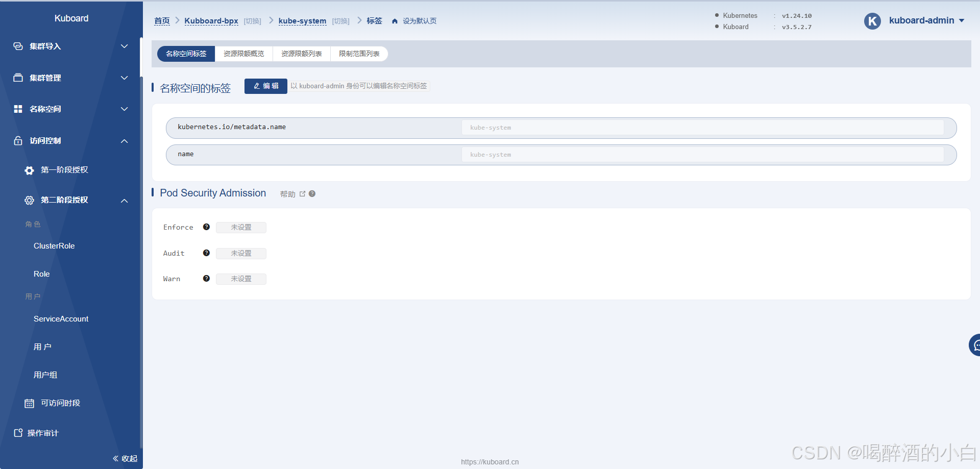Switch to the 资源限额概览 tab

tap(243, 54)
